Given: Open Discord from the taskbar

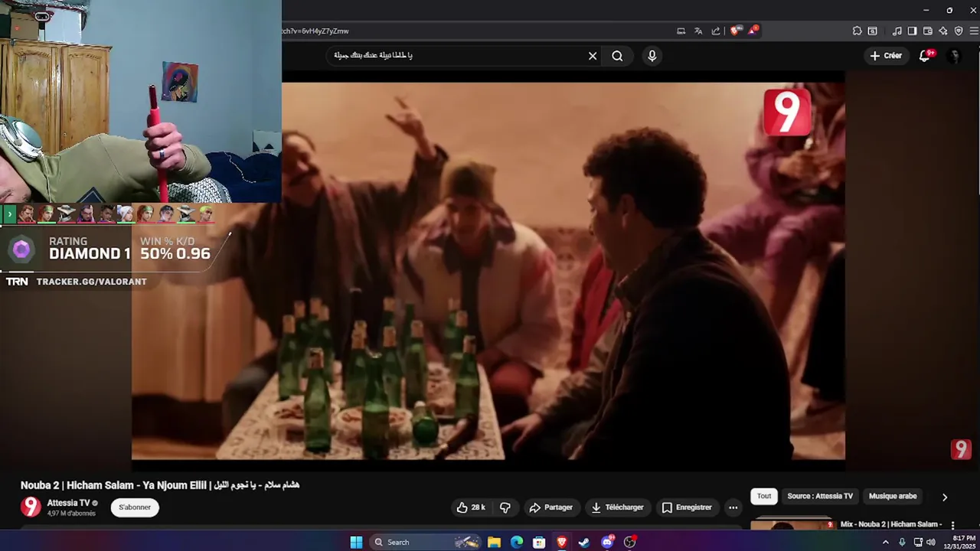Looking at the screenshot, I should click(x=607, y=542).
